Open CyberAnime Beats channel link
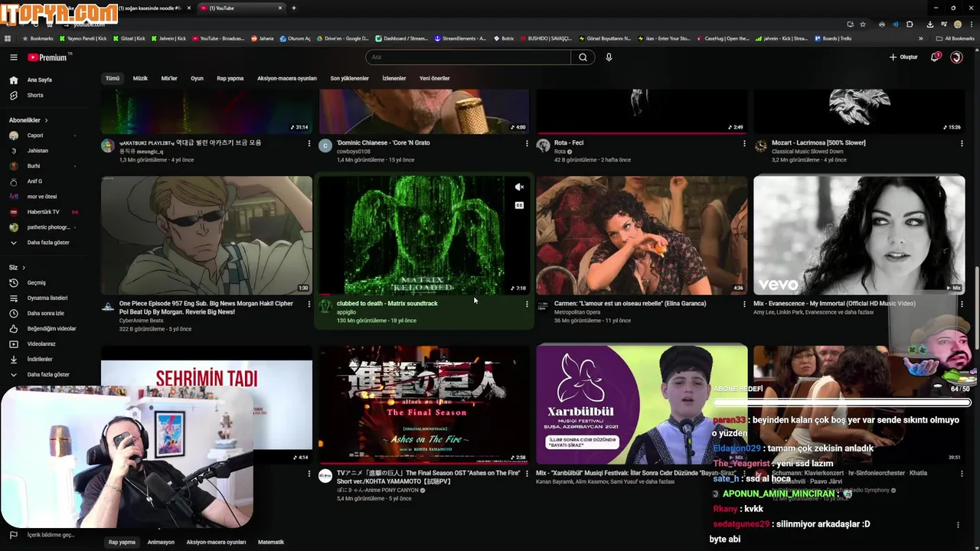The height and width of the screenshot is (551, 980). (142, 321)
